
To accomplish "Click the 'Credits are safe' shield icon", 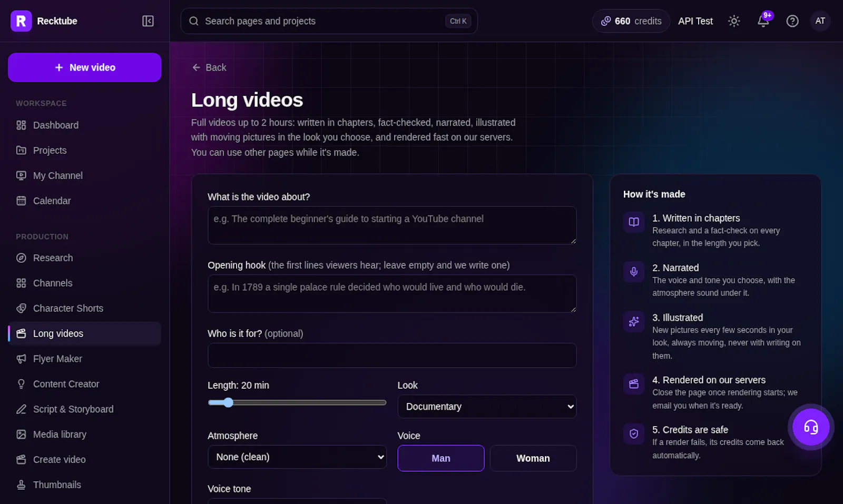I will 634,434.
